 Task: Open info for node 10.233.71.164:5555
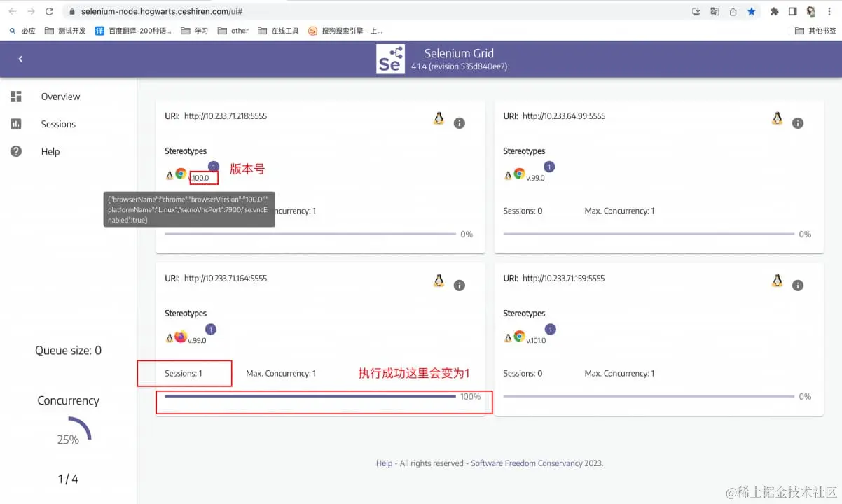coord(460,285)
